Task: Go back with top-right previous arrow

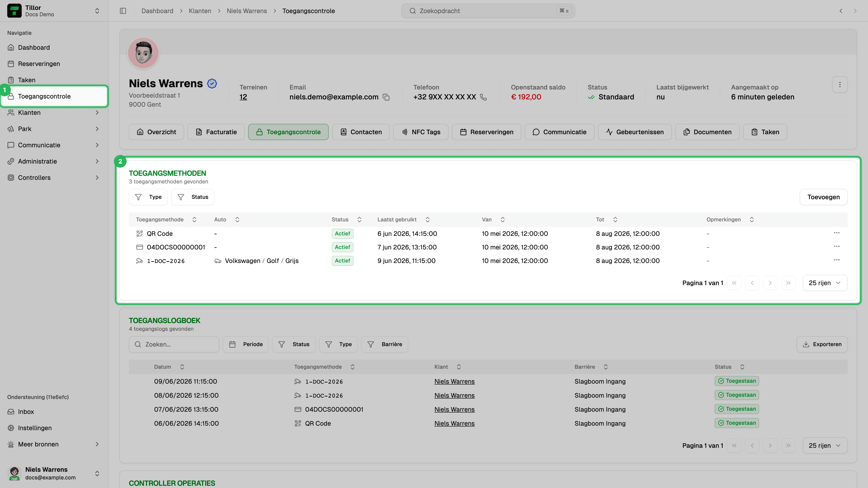Action: [841, 11]
